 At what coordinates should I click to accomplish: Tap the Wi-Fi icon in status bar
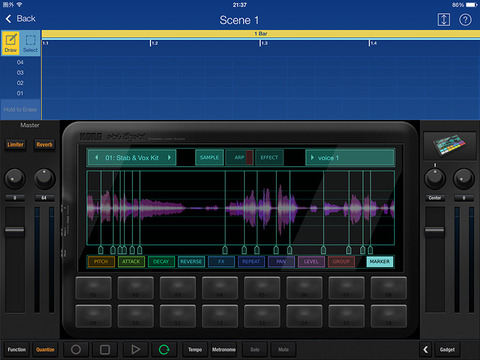point(19,5)
